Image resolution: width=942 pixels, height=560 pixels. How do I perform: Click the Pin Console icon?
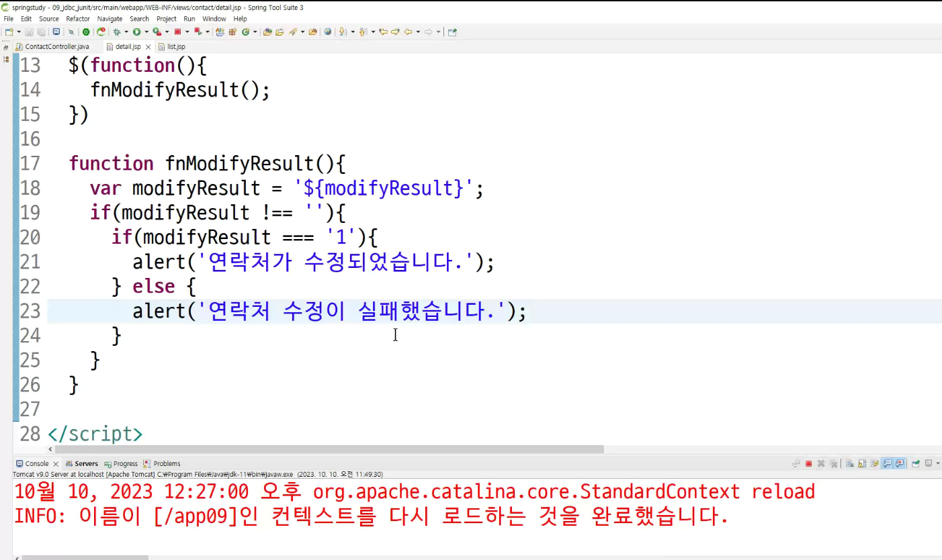pyautogui.click(x=916, y=463)
